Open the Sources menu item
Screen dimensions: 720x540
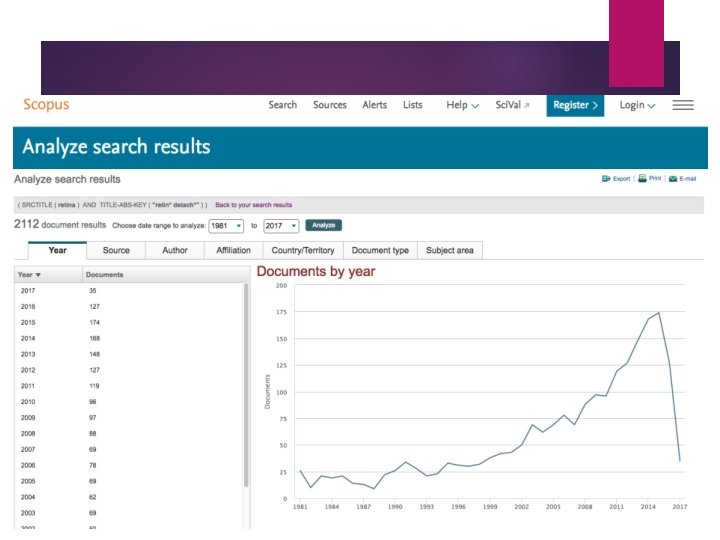click(x=330, y=105)
